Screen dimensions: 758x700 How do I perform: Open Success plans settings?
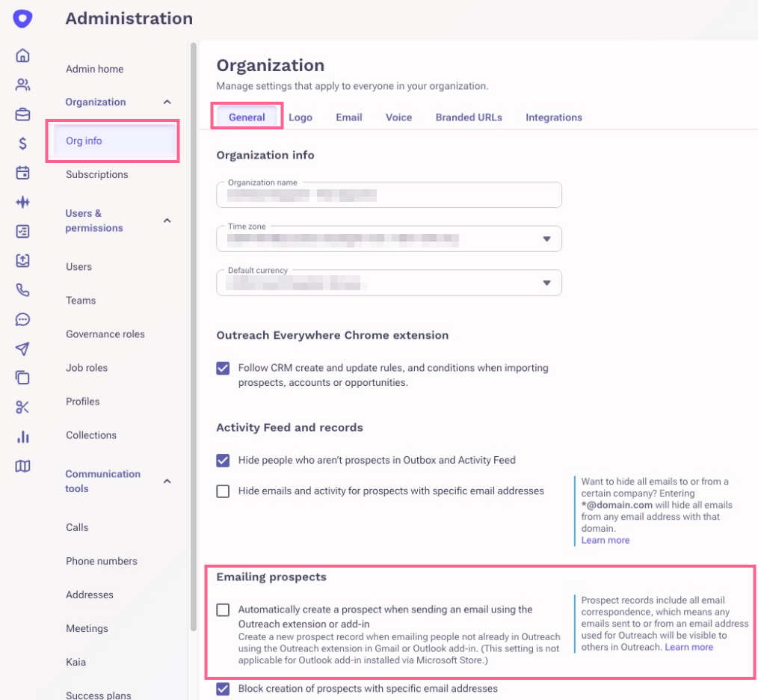click(x=98, y=696)
